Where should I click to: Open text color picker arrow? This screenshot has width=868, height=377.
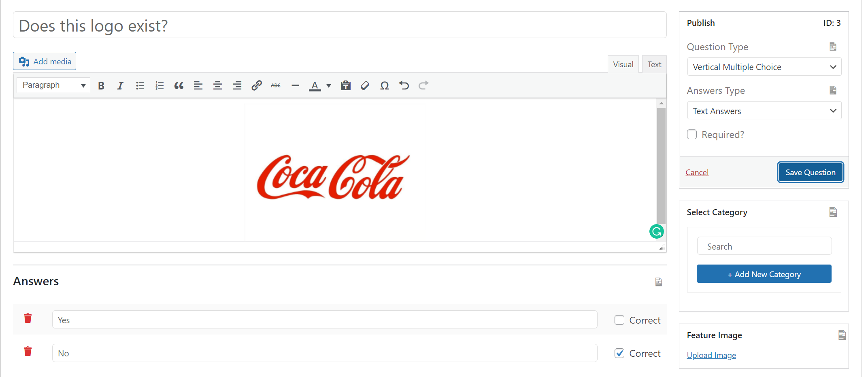(x=329, y=85)
